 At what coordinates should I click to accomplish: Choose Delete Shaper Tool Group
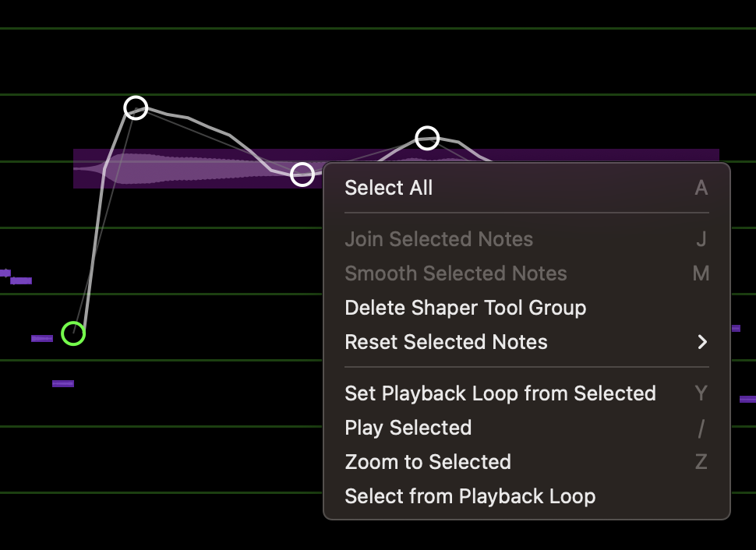coord(465,308)
